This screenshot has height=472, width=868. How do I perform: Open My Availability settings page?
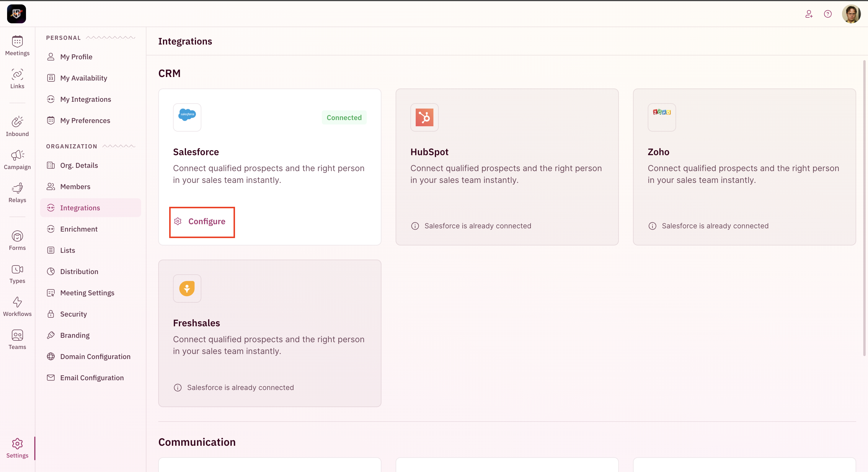click(84, 78)
